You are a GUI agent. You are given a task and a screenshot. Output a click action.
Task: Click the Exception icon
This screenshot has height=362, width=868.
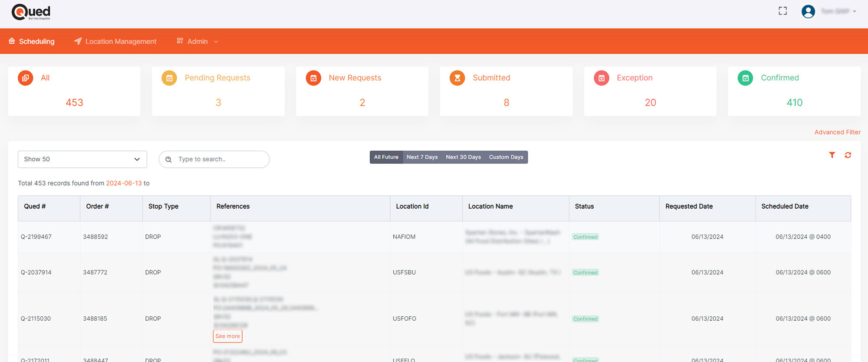tap(602, 78)
